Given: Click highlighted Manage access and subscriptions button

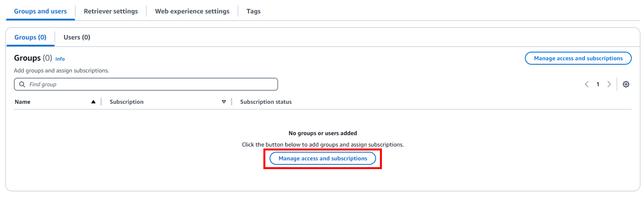Looking at the screenshot, I should [x=323, y=158].
